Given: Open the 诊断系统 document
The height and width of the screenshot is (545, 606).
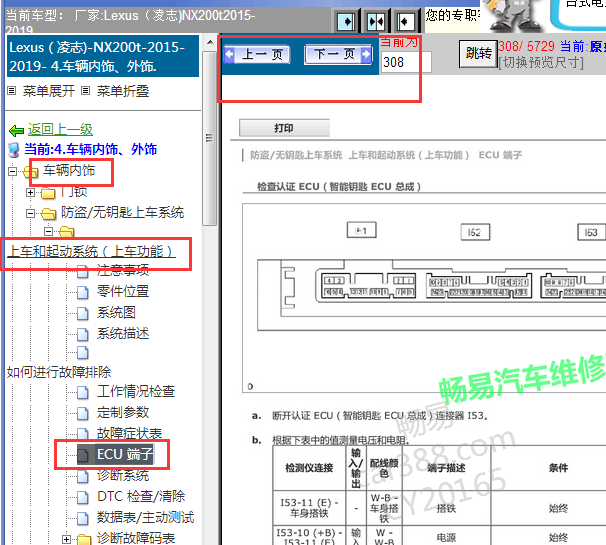Looking at the screenshot, I should pyautogui.click(x=123, y=475).
